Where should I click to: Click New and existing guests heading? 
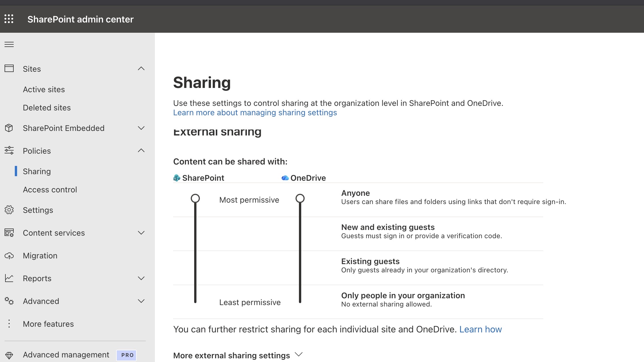click(x=388, y=227)
